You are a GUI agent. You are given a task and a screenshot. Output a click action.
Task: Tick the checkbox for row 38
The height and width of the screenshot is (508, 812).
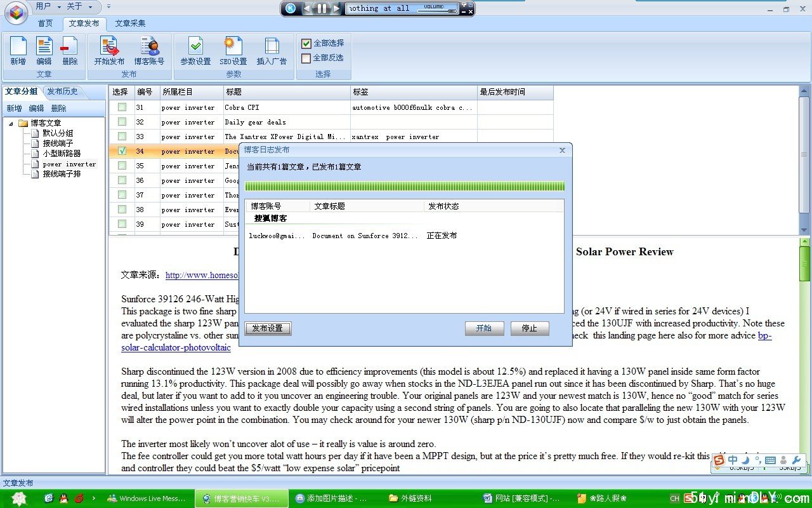pyautogui.click(x=122, y=210)
